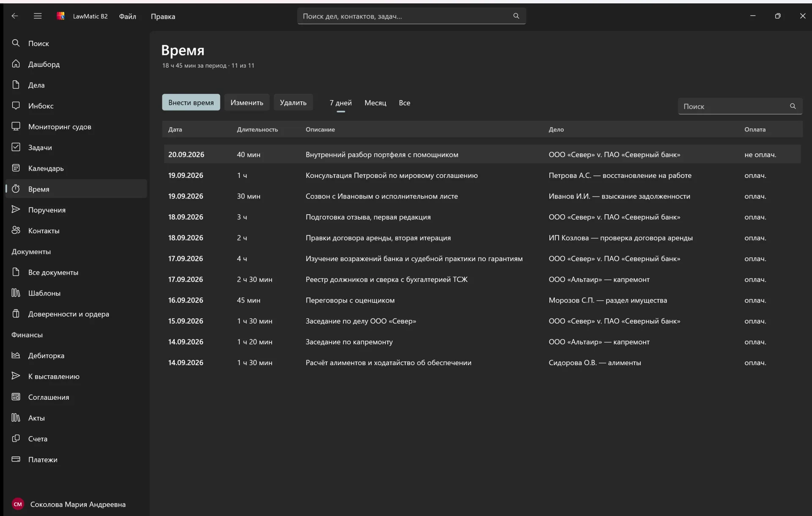Click the Удалить button
Image resolution: width=812 pixels, height=516 pixels.
pyautogui.click(x=293, y=102)
